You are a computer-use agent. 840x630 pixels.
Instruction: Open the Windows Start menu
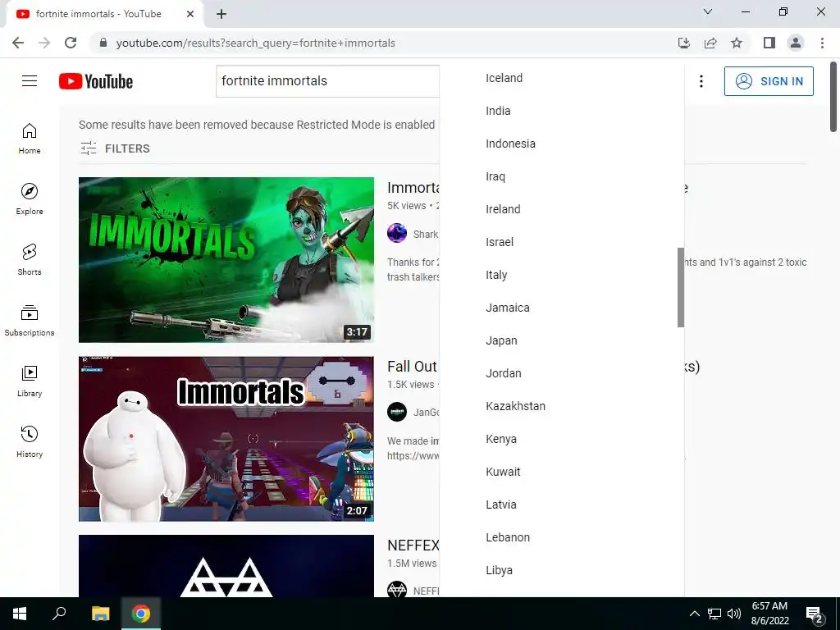point(20,614)
